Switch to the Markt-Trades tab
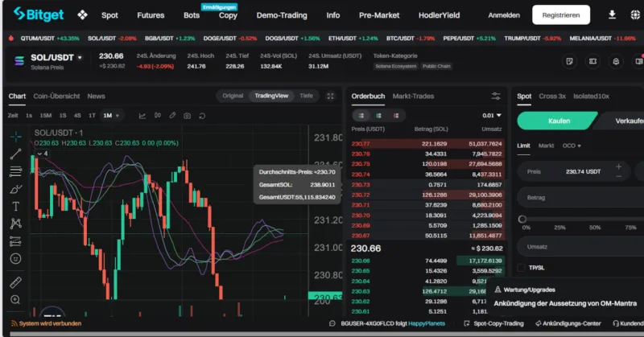Image resolution: width=644 pixels, height=337 pixels. 413,96
